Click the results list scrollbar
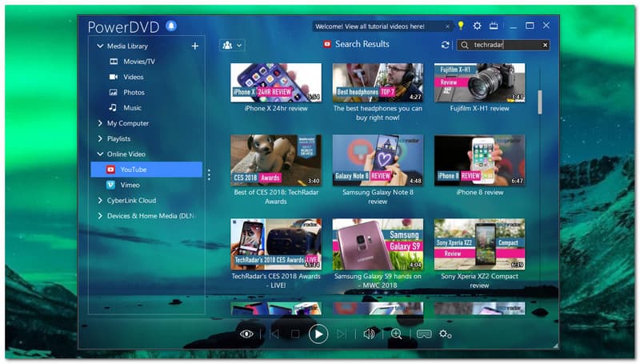This screenshot has width=640, height=364. [540, 102]
